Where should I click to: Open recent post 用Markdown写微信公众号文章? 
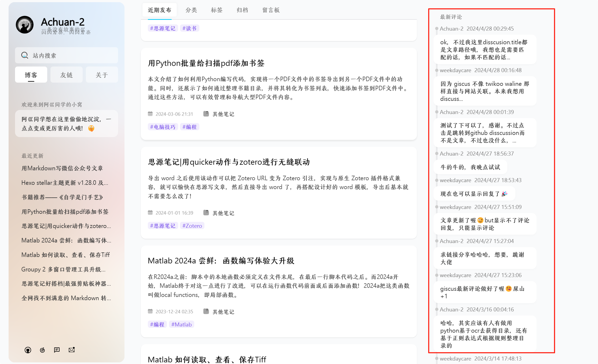pyautogui.click(x=62, y=168)
